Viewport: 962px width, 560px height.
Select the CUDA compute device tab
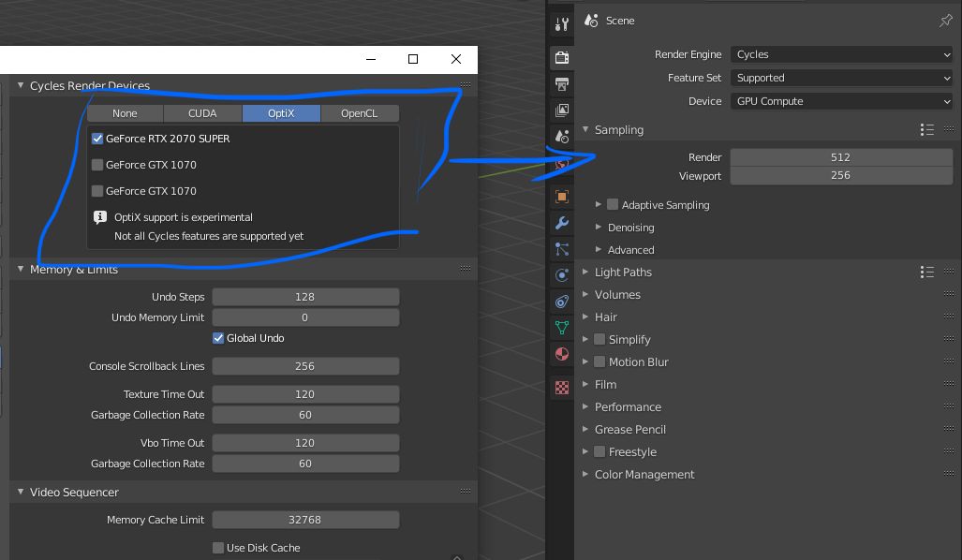[x=202, y=113]
